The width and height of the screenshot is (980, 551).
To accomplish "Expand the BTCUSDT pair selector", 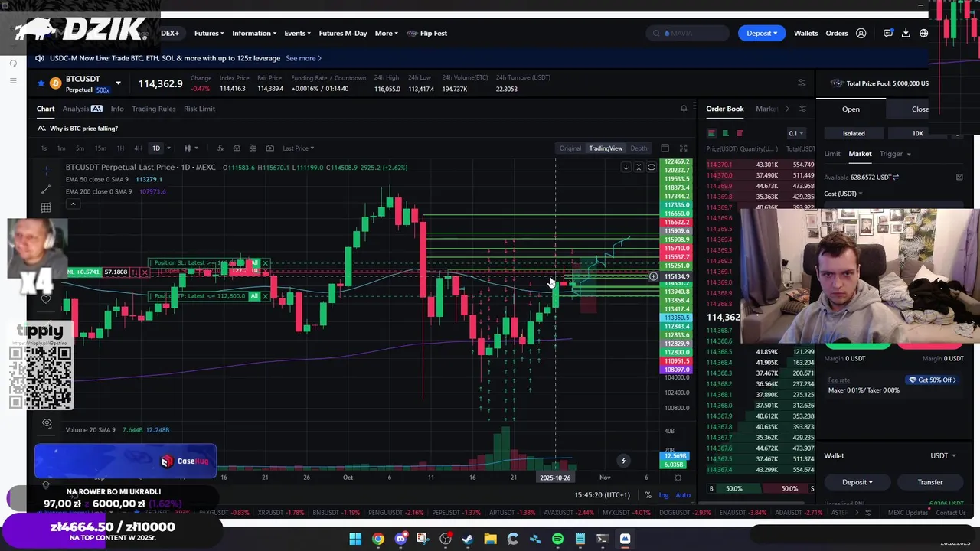I will 118,83.
